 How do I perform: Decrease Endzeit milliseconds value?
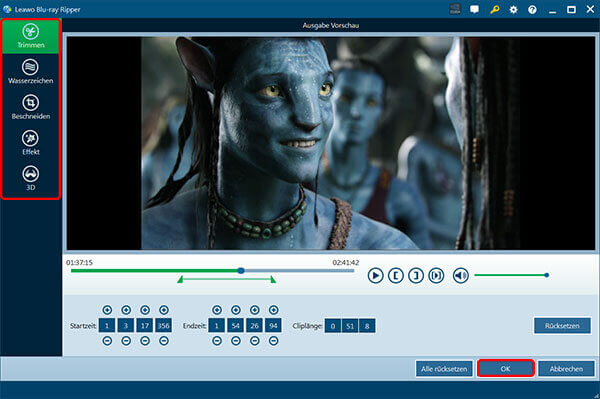pyautogui.click(x=273, y=341)
